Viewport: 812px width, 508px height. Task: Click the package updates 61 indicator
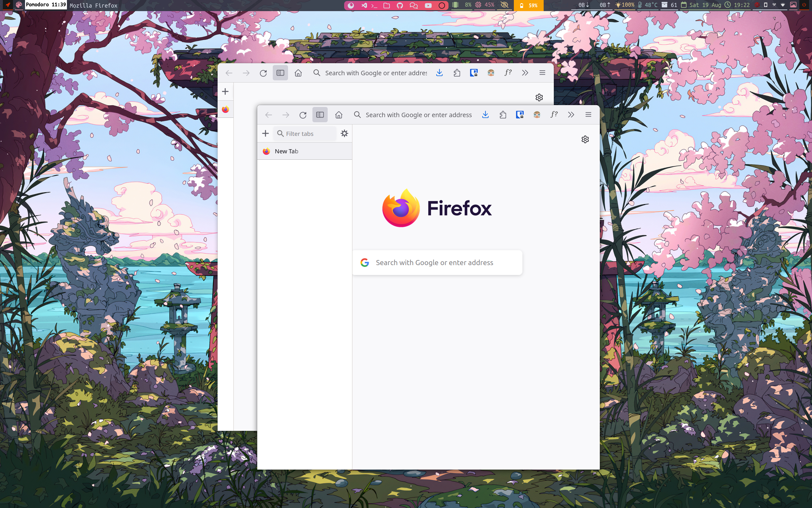(x=669, y=5)
